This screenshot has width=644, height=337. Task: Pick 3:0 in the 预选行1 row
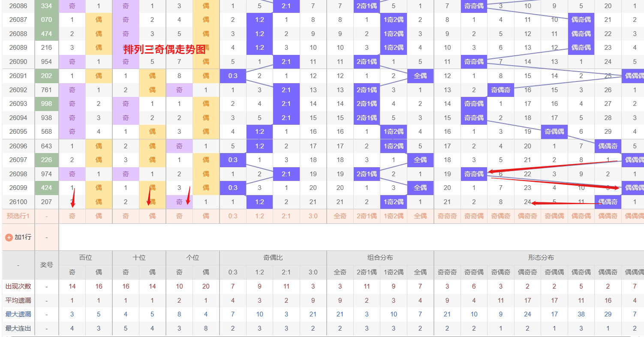pyautogui.click(x=313, y=216)
